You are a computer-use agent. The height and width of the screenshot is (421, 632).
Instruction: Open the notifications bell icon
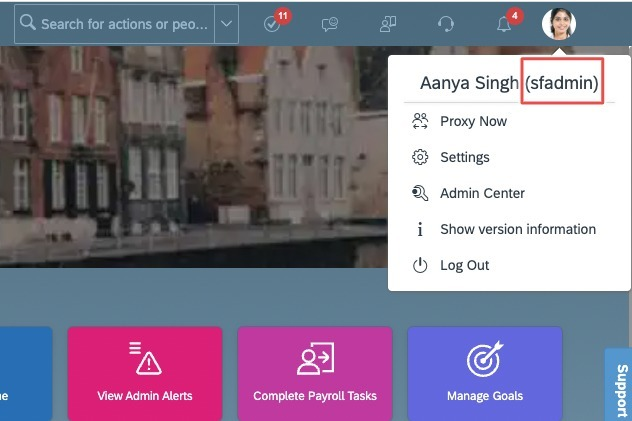tap(504, 24)
